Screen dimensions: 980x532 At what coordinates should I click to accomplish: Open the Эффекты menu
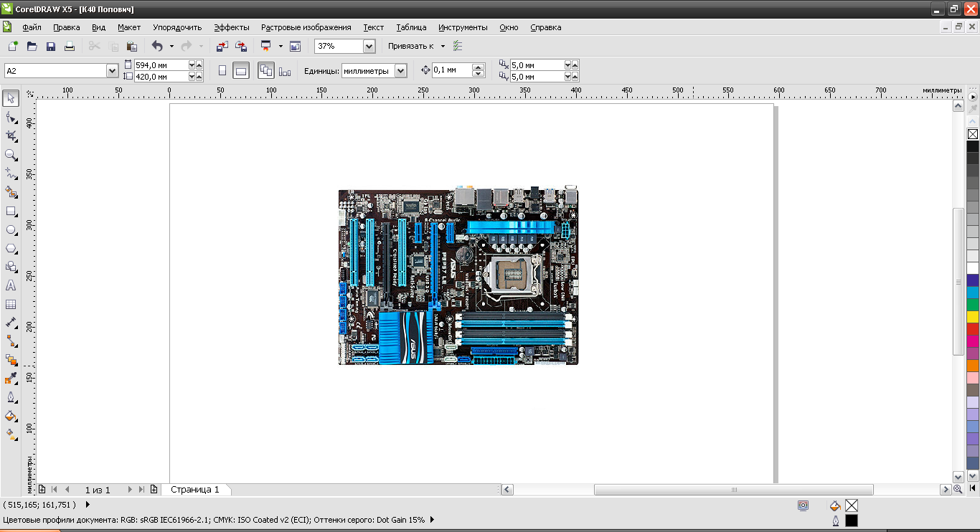(x=232, y=27)
